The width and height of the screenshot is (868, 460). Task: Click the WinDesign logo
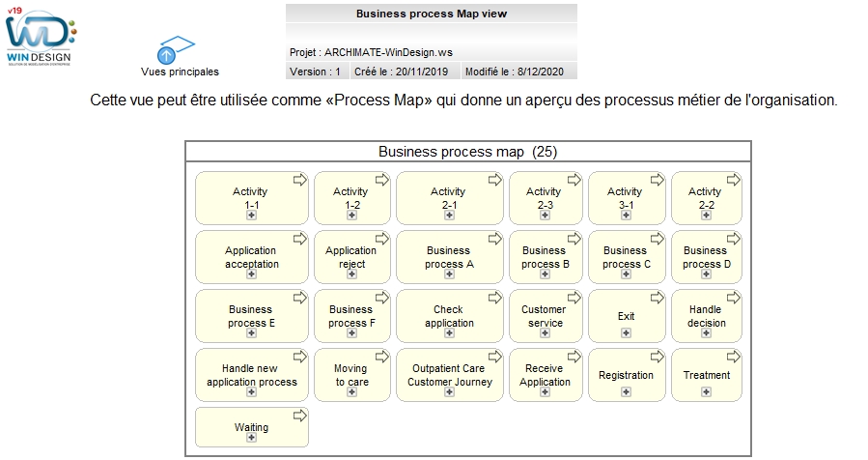(41, 36)
